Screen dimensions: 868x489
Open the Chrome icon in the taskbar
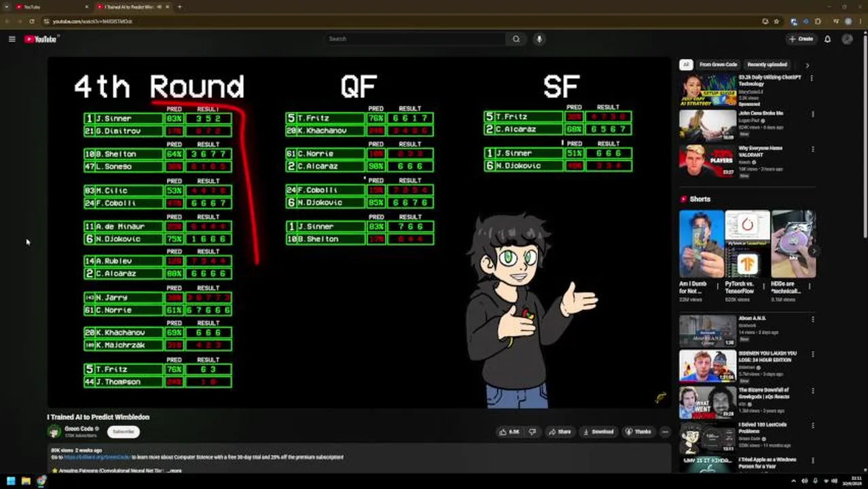(42, 481)
